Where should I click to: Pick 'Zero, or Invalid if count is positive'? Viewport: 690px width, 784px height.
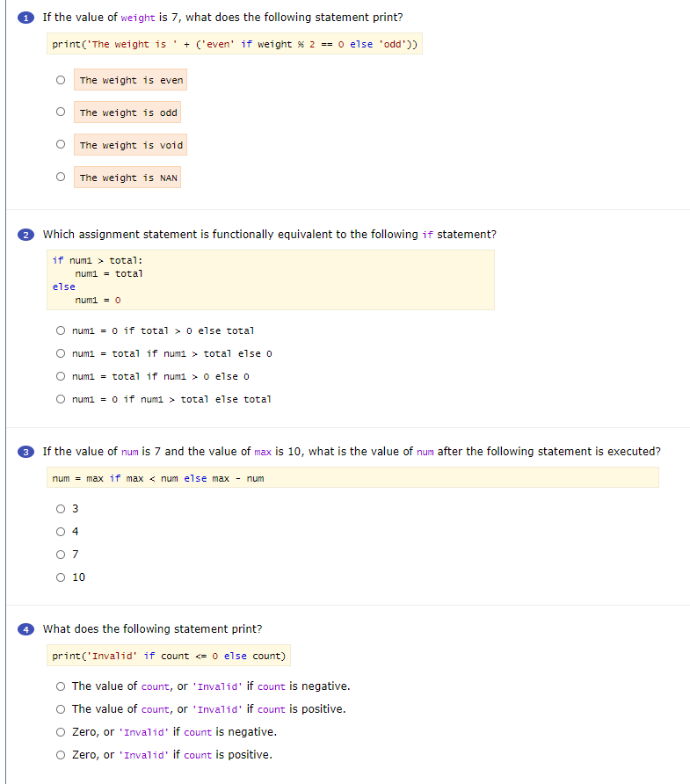(60, 755)
